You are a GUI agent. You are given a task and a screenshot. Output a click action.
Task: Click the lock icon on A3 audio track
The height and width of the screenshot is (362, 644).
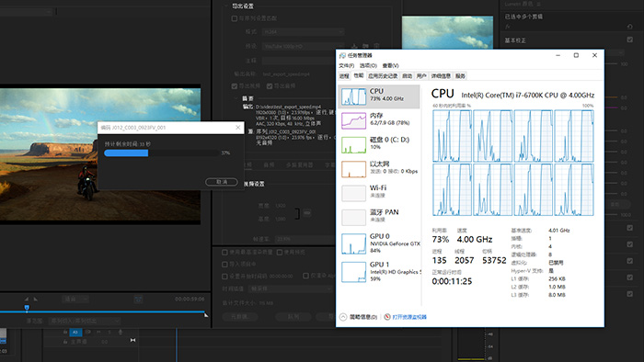(65, 332)
